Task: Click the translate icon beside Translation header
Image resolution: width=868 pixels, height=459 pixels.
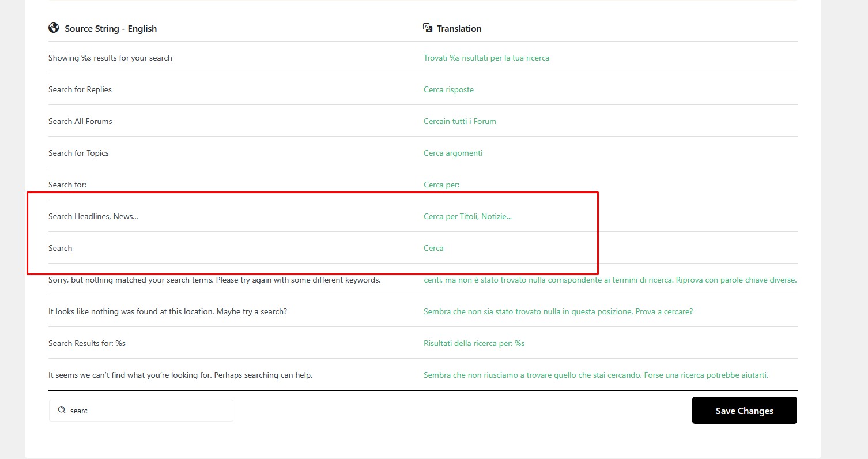Action: pos(428,28)
